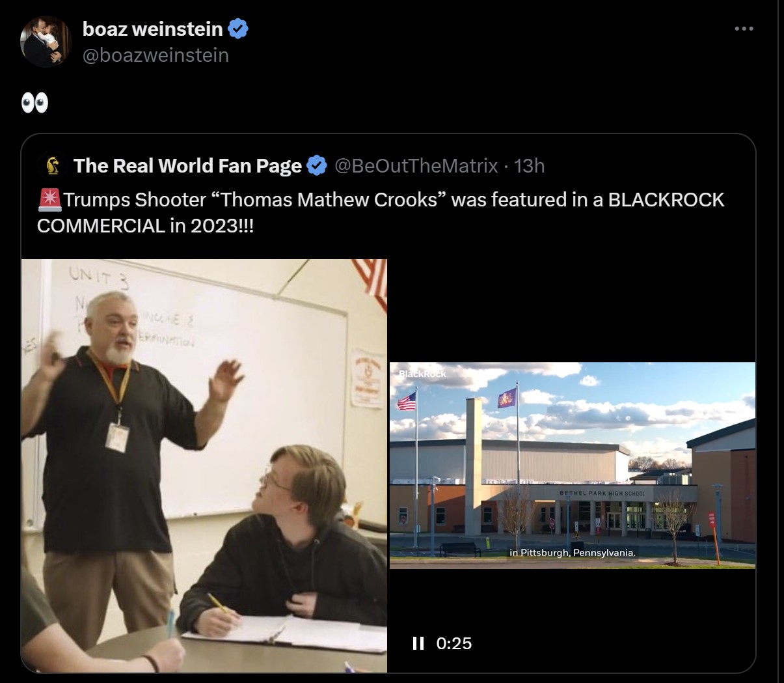The height and width of the screenshot is (683, 784).
Task: Click the blue verified badge beside boaz weinstein
Action: (237, 29)
